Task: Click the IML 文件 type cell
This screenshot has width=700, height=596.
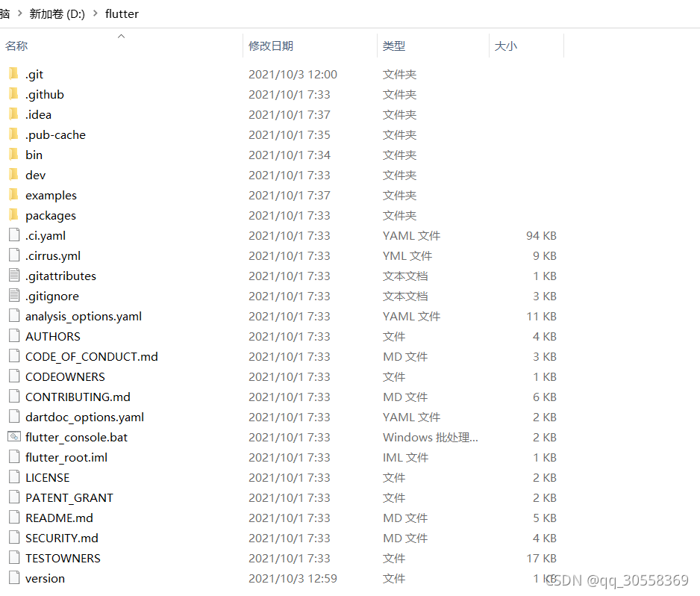Action: click(x=405, y=457)
